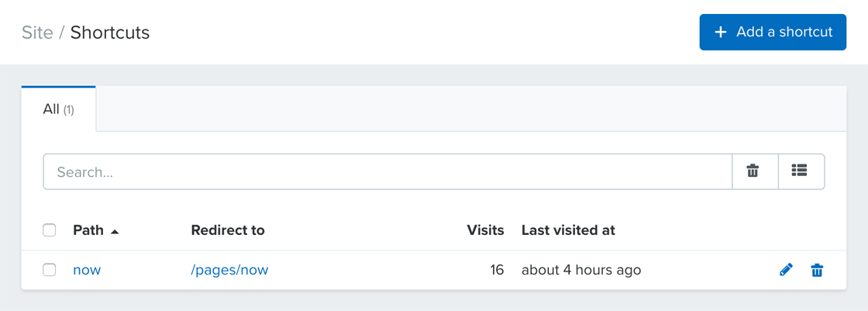This screenshot has height=311, width=868.
Task: Click the Shortcuts breadcrumb title
Action: point(109,32)
